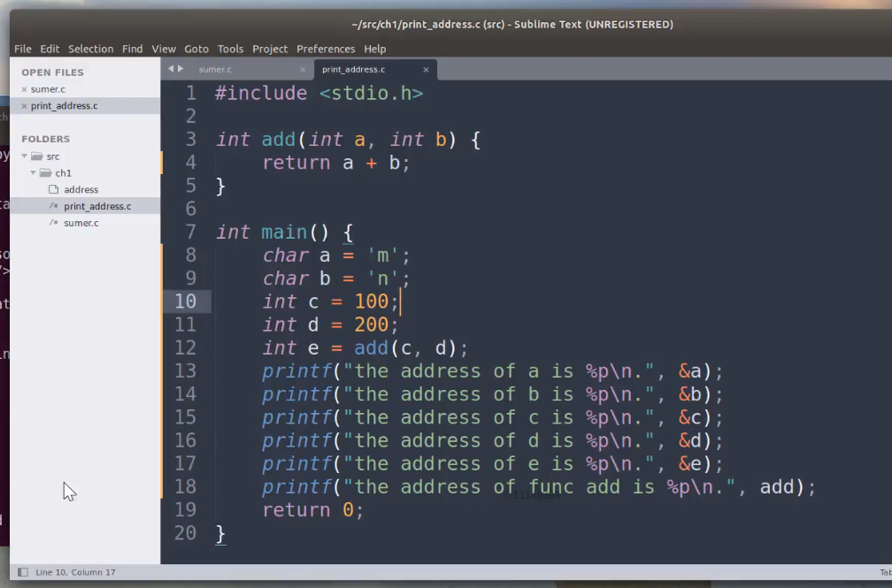Close the sumer.c tab

303,69
